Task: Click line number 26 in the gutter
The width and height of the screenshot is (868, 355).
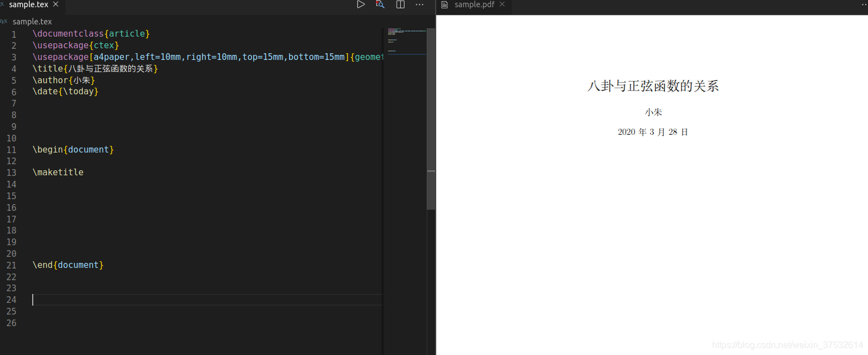Action: coord(11,323)
